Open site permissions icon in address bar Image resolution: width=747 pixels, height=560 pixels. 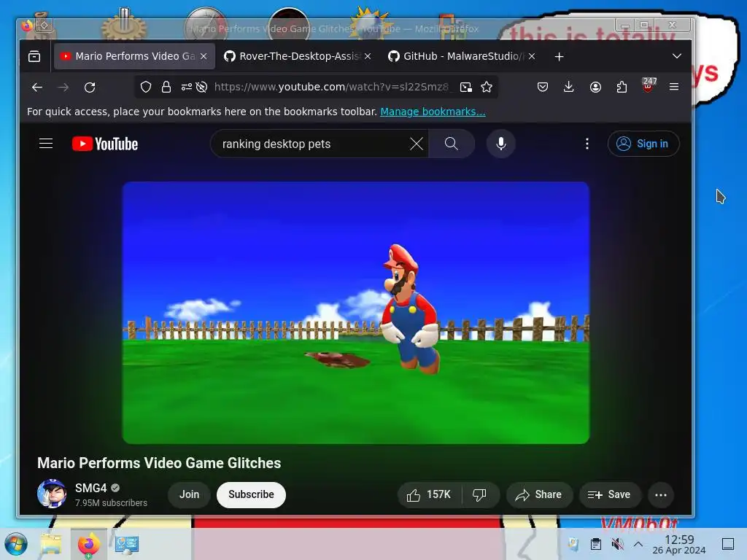pos(186,87)
